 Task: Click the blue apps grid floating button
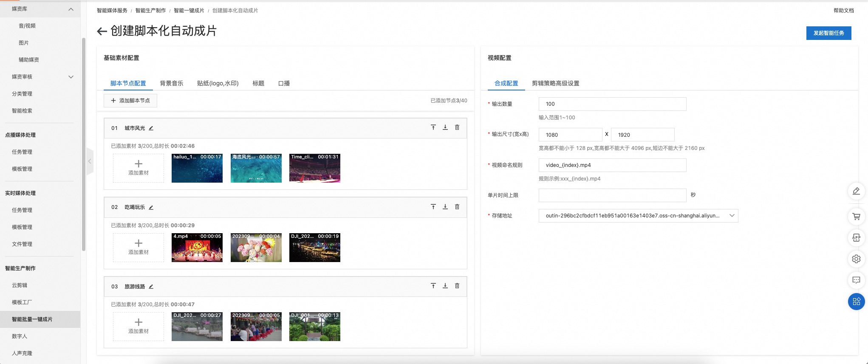[856, 302]
